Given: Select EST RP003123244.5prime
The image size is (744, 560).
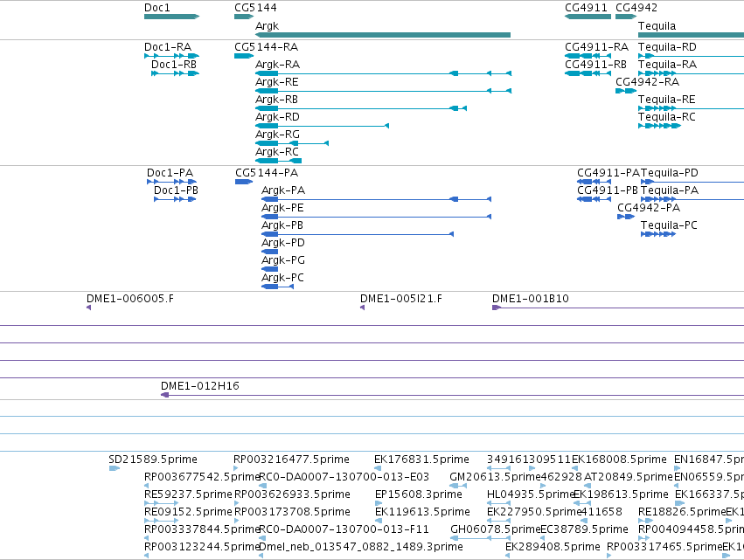Looking at the screenshot, I should [x=202, y=547].
